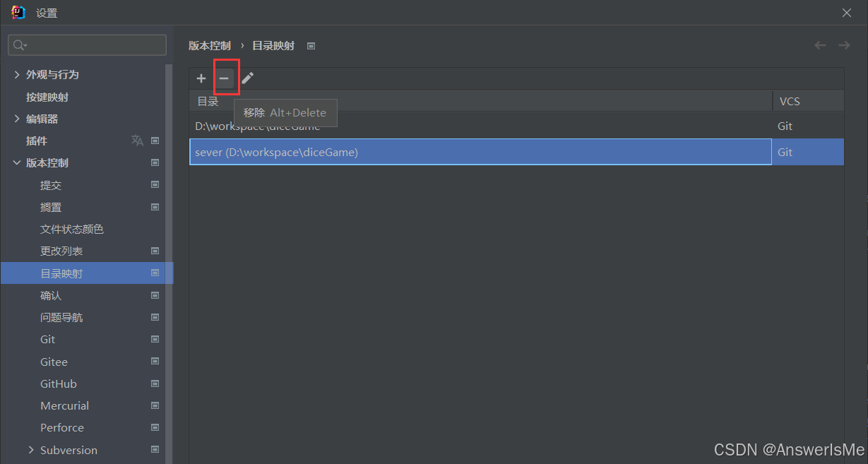The width and height of the screenshot is (868, 464).
Task: Open the 按键映射 settings page
Action: [x=47, y=97]
